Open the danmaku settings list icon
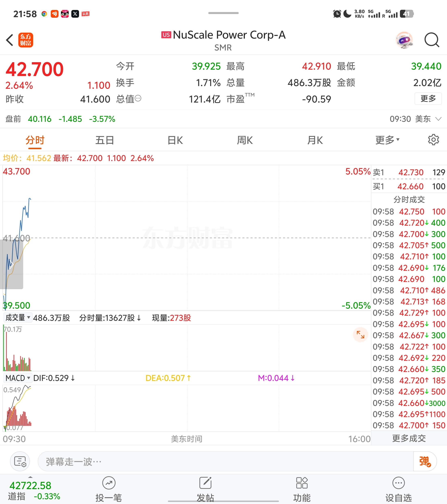 (20, 461)
